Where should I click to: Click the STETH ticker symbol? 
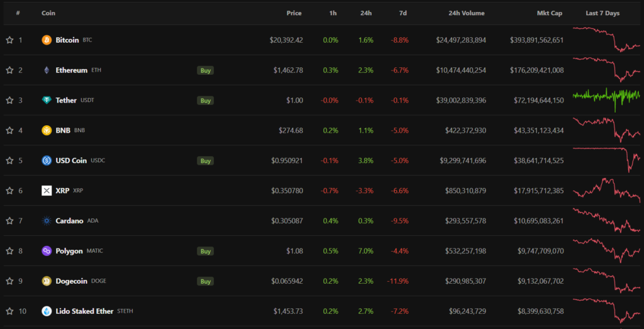pyautogui.click(x=125, y=311)
